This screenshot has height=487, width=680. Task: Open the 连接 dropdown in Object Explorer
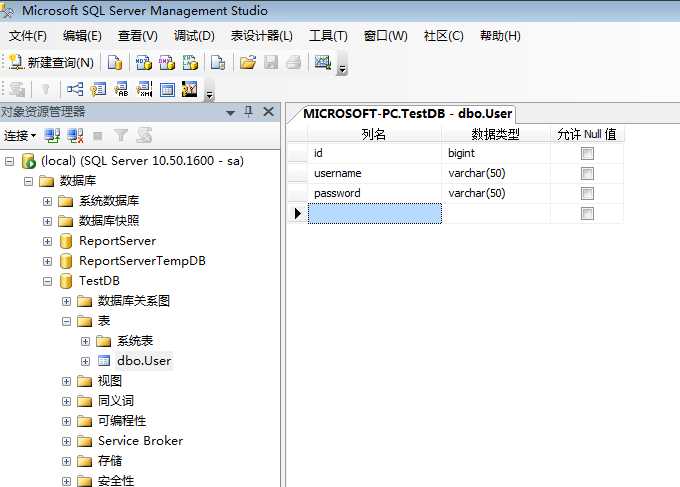pos(20,136)
